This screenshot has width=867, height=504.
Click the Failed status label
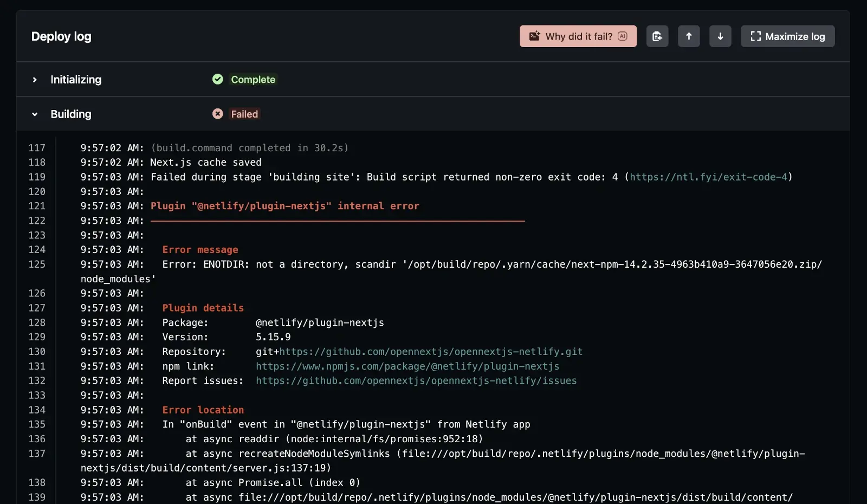coord(244,114)
